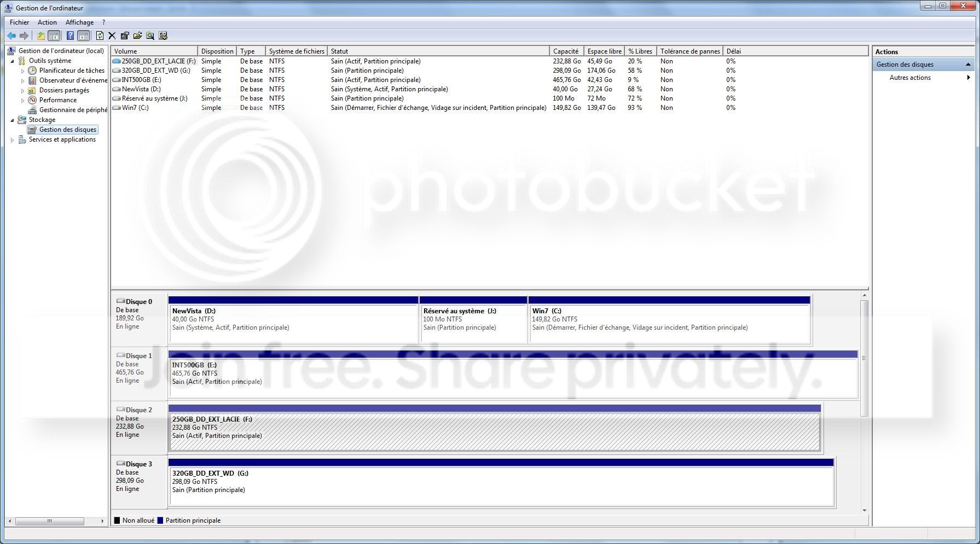Image resolution: width=980 pixels, height=544 pixels.
Task: Select the INT500GB (E:) partition block
Action: [x=513, y=374]
